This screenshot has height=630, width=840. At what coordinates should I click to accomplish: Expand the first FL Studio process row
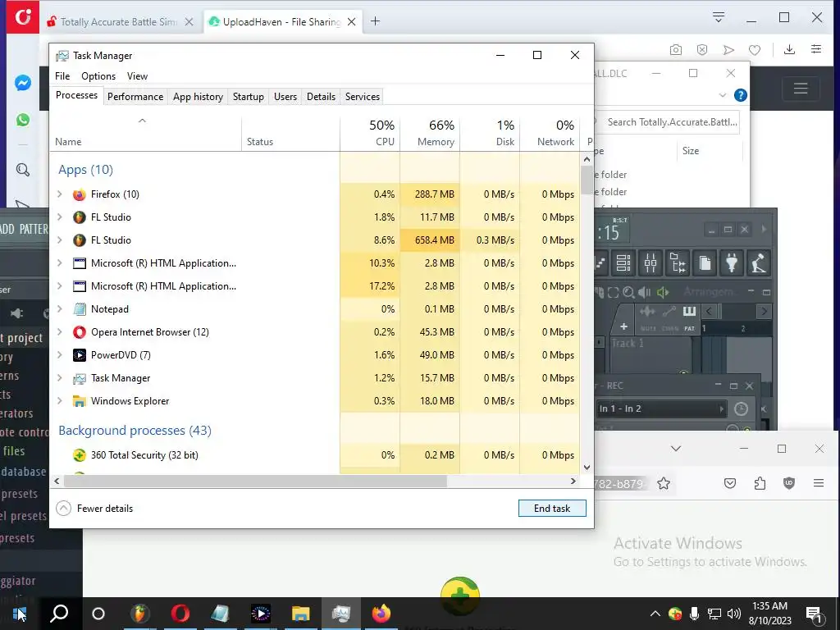click(x=60, y=217)
